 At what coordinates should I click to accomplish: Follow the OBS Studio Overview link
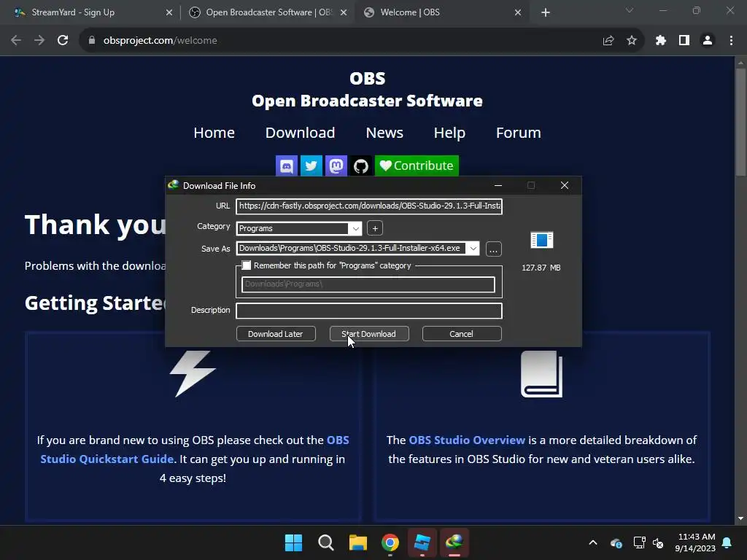(467, 440)
